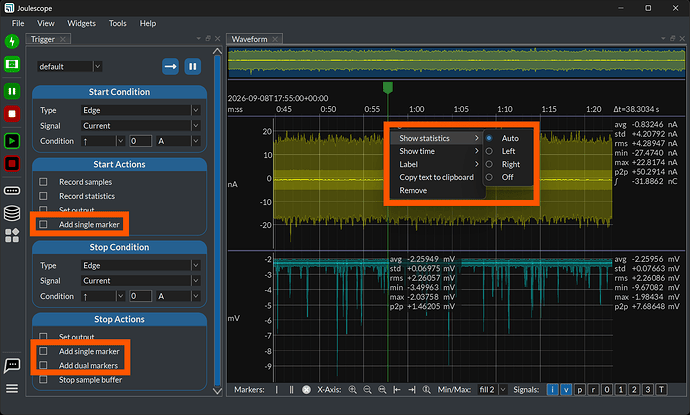Open the Start Condition unit A dropdown
This screenshot has width=690, height=415.
(178, 141)
